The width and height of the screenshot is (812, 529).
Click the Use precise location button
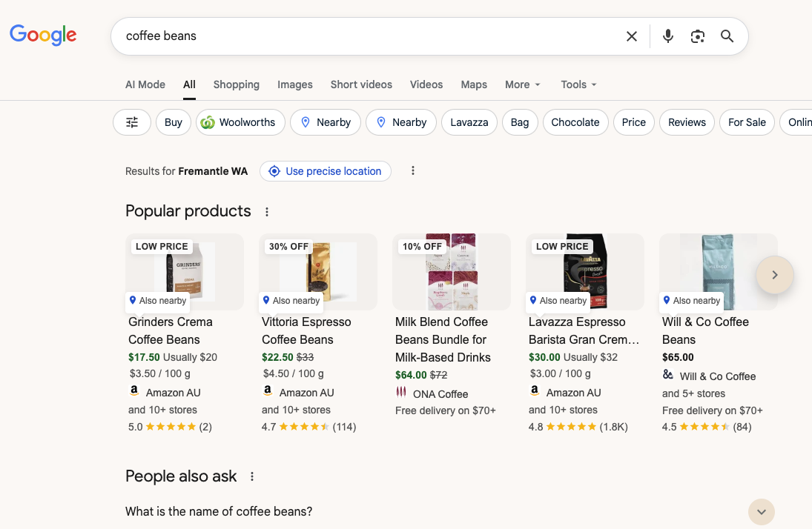pyautogui.click(x=325, y=170)
